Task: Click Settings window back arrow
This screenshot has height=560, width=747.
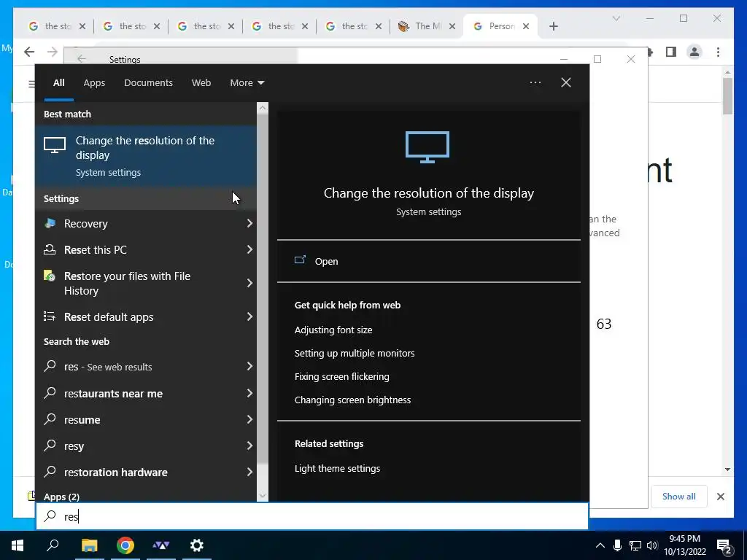Action: [x=82, y=58]
